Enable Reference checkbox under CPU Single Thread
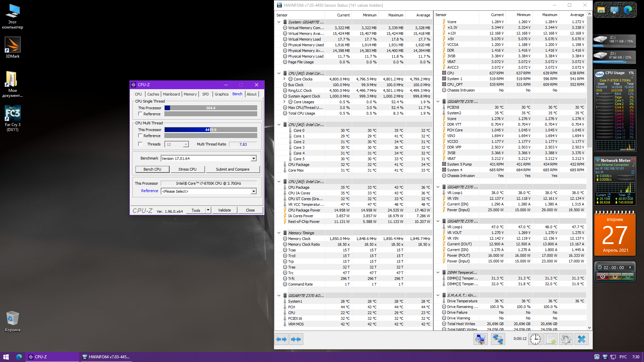Viewport: 644px width, 362px height. pos(141,114)
